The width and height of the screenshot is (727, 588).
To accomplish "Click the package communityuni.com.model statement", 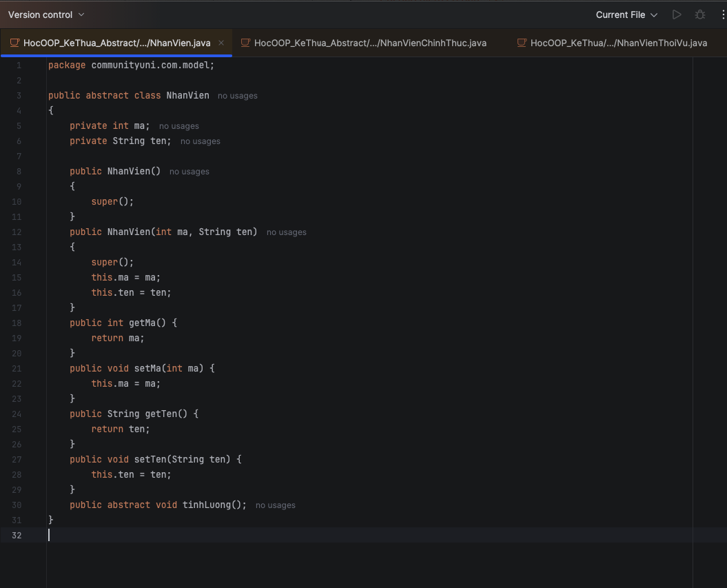I will [x=131, y=65].
